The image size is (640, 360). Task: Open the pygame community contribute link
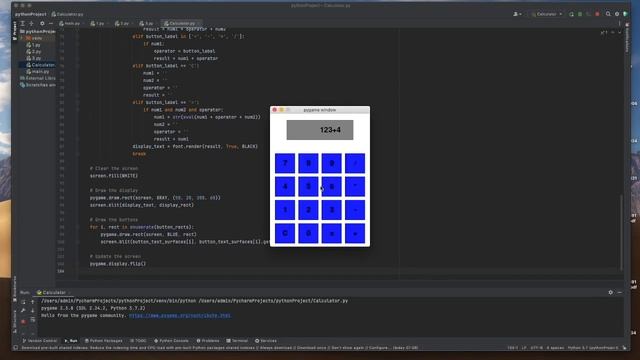click(x=180, y=316)
